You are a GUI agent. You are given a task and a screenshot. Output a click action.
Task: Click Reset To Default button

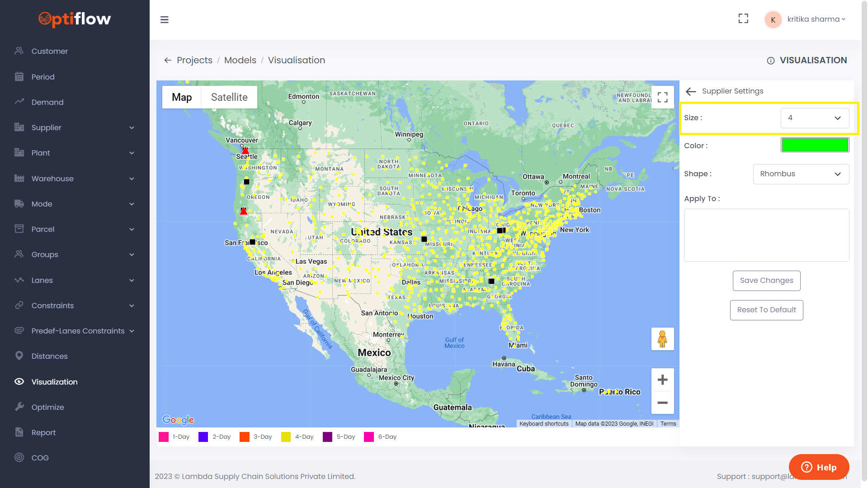point(766,310)
